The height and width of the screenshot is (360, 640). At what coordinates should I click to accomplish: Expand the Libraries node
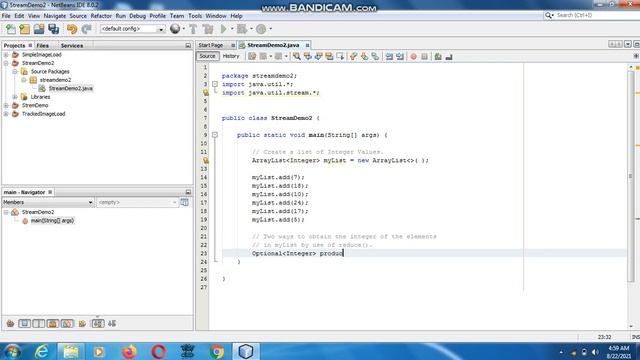[x=15, y=97]
